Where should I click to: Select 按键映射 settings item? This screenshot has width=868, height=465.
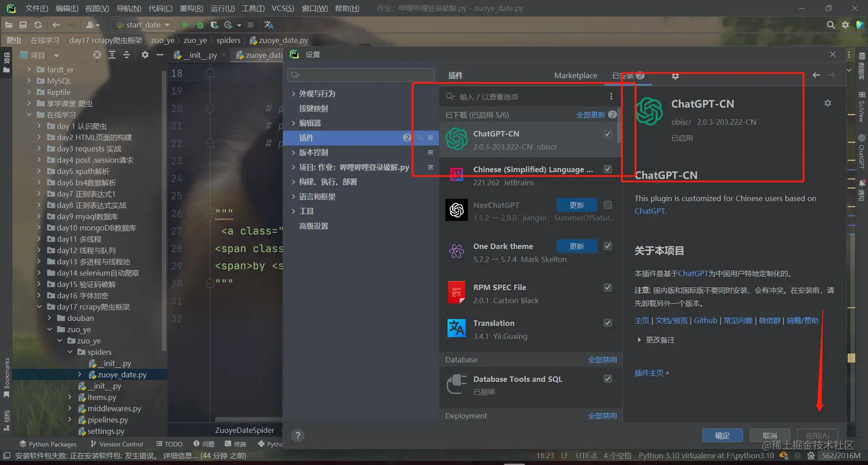point(313,108)
